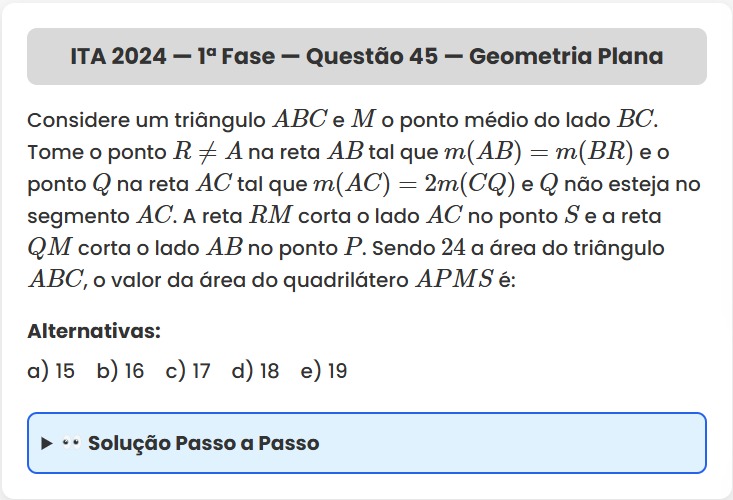This screenshot has width=733, height=500.
Task: Click the eyes emoji icon
Action: [70, 443]
